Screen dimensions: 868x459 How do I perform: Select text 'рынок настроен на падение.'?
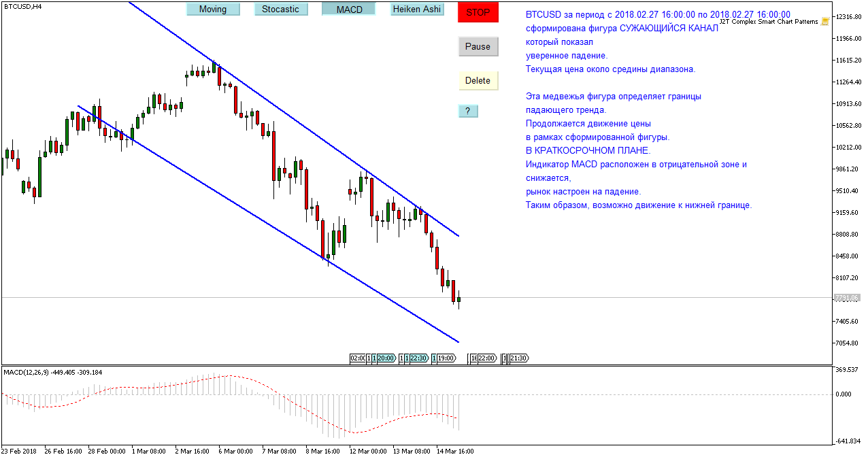[x=584, y=192]
